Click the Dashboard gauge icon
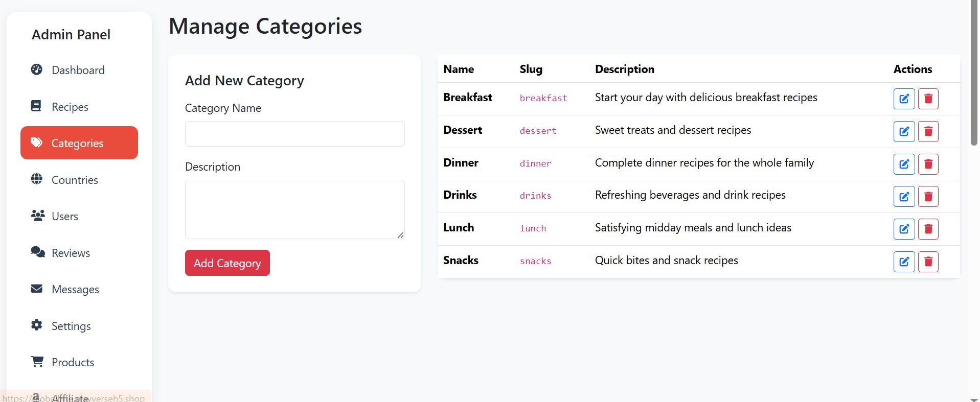Screen dimensions: 980x402 pos(37,69)
